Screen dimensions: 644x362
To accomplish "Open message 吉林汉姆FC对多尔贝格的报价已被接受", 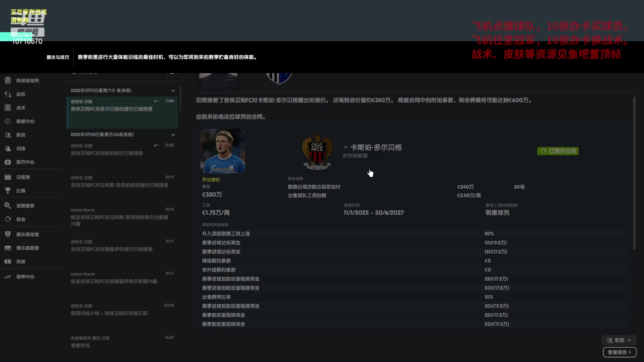I will click(122, 112).
